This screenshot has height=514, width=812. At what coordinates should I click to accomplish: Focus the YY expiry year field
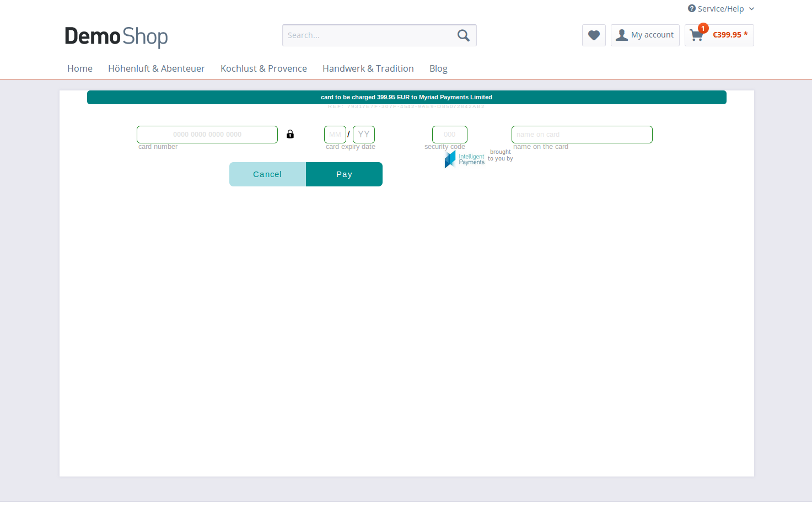click(x=364, y=135)
